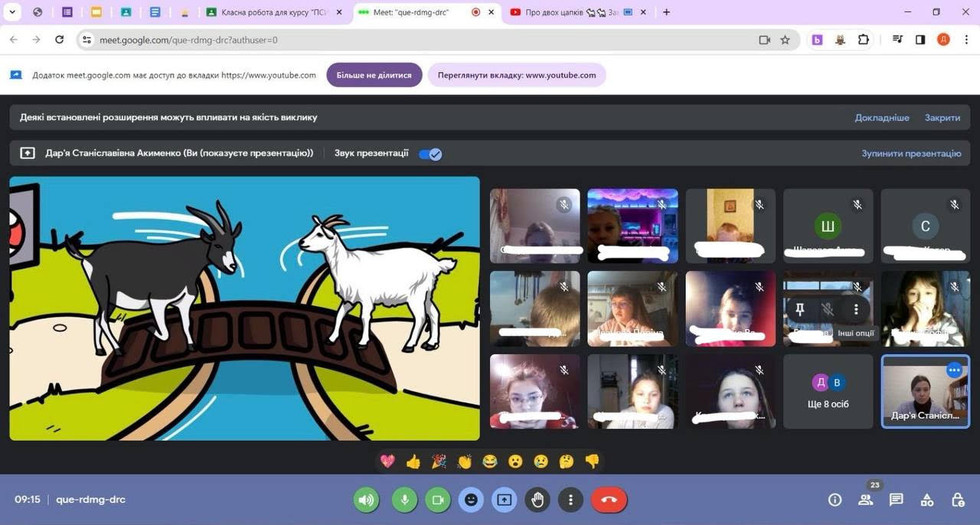980x525 pixels.
Task: Send the thumbs down reaction
Action: [592, 461]
